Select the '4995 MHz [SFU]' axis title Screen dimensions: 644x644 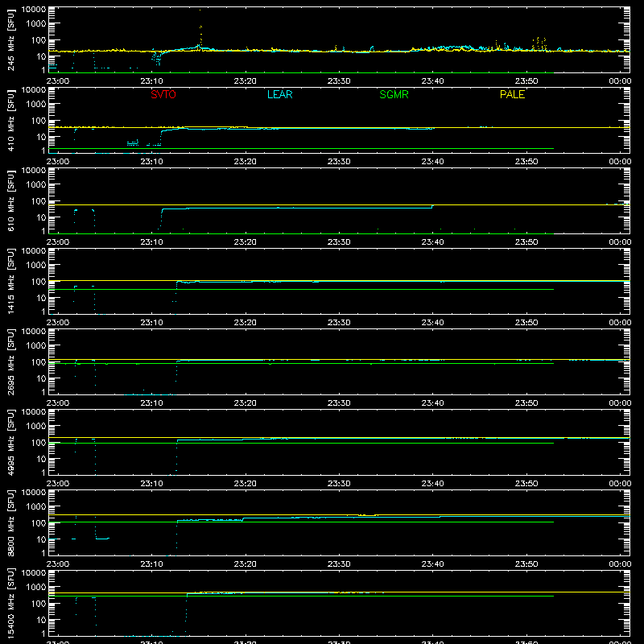pyautogui.click(x=10, y=442)
